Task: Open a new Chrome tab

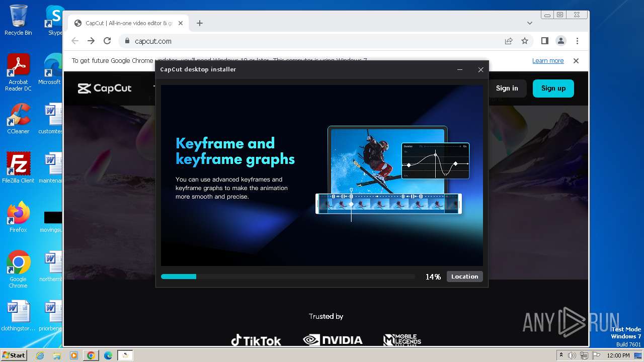Action: pos(200,23)
